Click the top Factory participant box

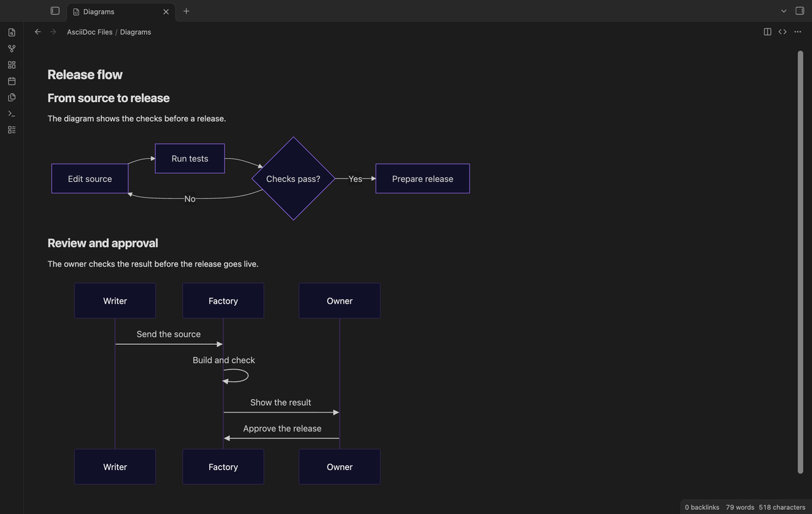[x=223, y=301]
